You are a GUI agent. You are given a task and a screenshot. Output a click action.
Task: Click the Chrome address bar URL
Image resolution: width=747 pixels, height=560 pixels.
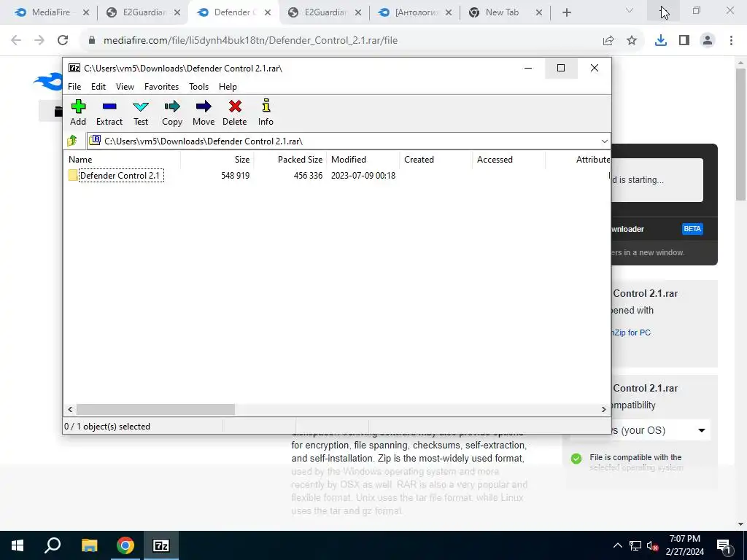[x=251, y=41]
